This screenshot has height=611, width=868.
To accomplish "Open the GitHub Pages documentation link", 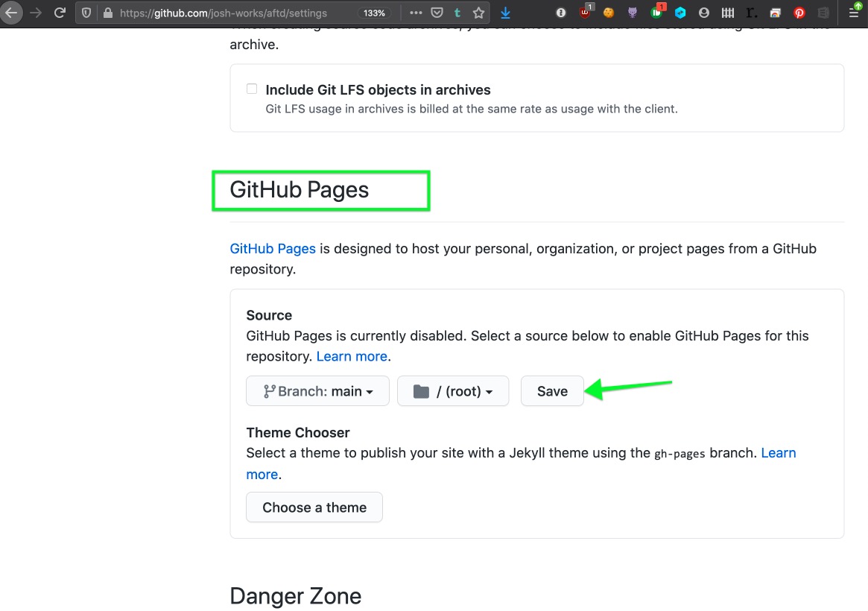I will (273, 248).
